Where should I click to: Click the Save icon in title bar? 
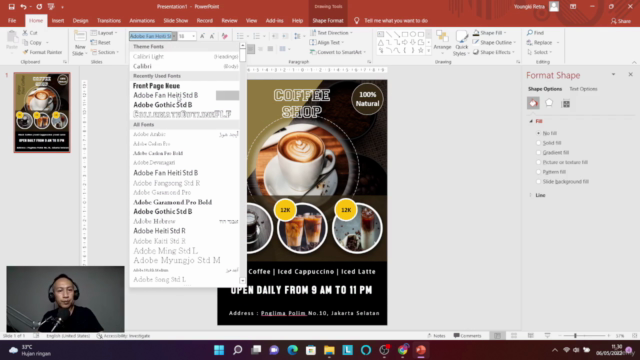click(x=11, y=7)
